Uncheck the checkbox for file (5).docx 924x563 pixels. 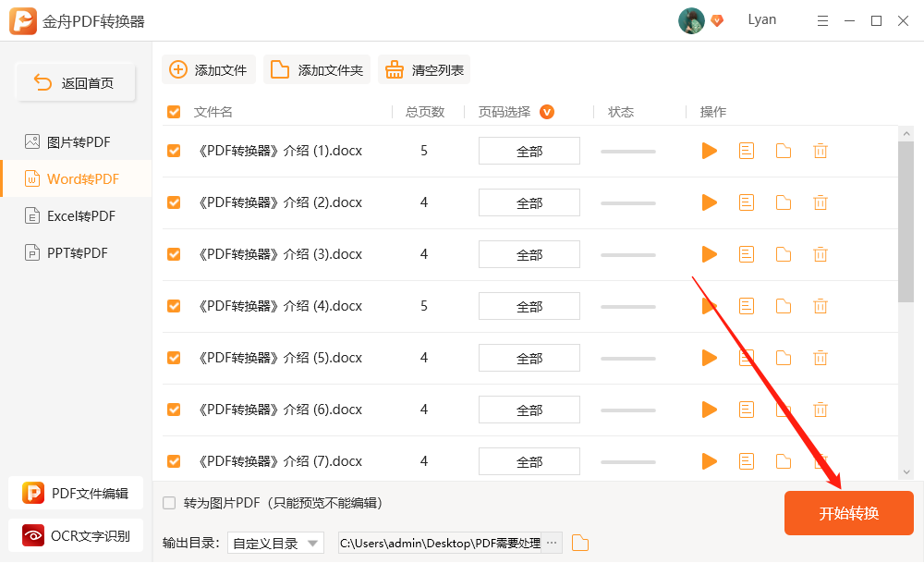click(x=174, y=358)
